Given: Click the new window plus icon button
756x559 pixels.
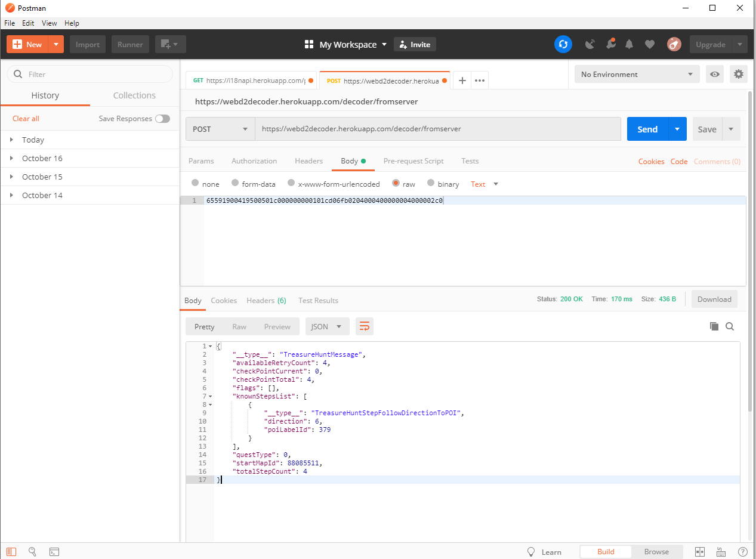Looking at the screenshot, I should (x=171, y=44).
